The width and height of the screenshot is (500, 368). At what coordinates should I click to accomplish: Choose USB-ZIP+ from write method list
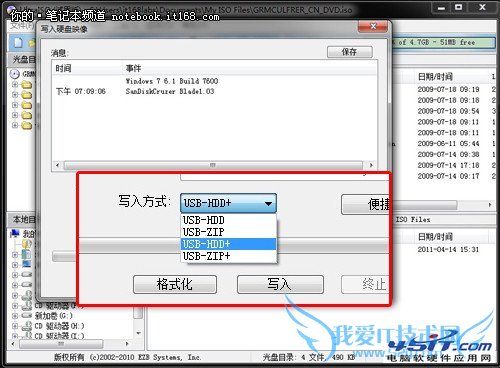pos(229,256)
